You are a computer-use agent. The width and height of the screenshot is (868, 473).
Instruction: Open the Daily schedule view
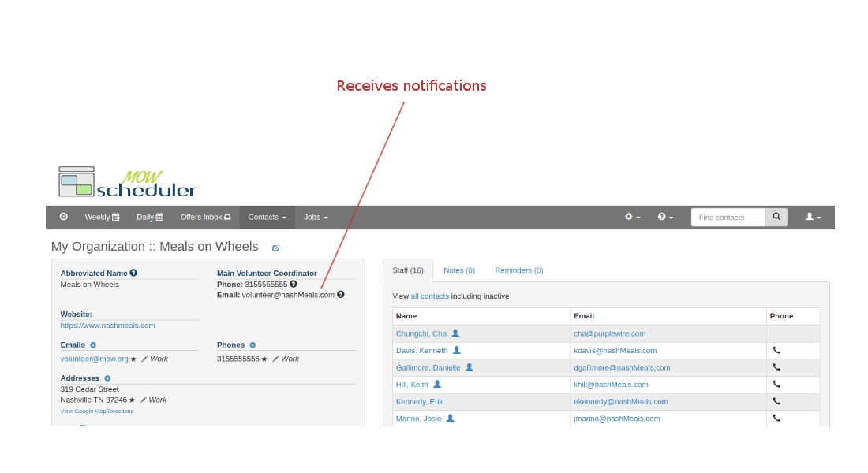tap(150, 218)
